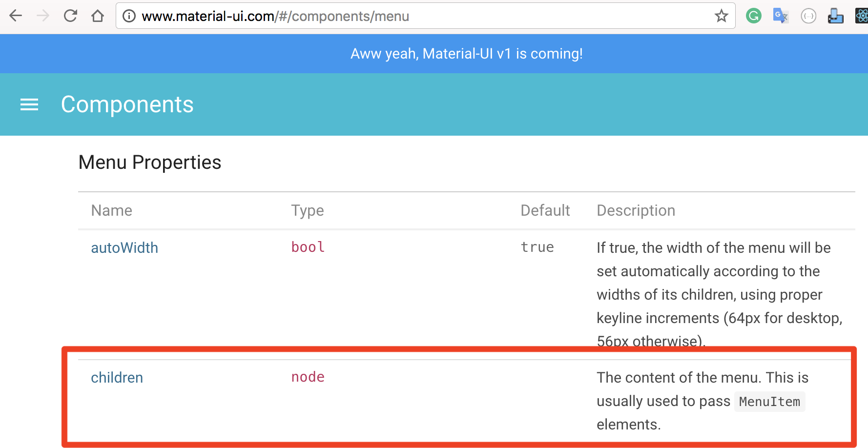The width and height of the screenshot is (868, 448).
Task: Click the Type column header
Action: 307,210
